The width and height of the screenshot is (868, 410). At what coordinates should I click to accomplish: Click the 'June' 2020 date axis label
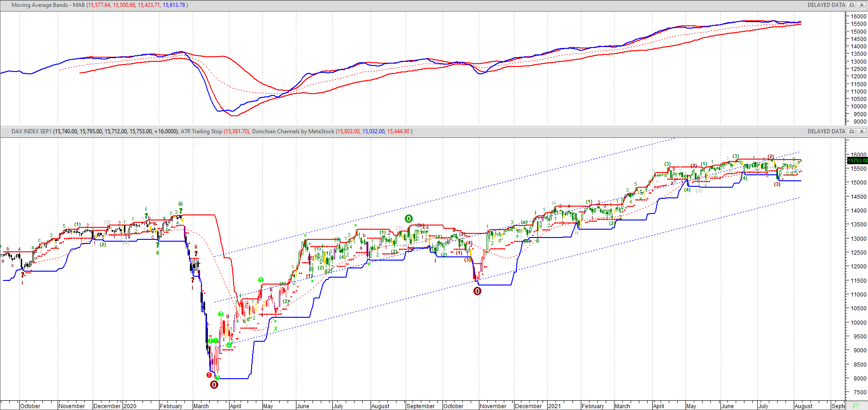point(303,406)
